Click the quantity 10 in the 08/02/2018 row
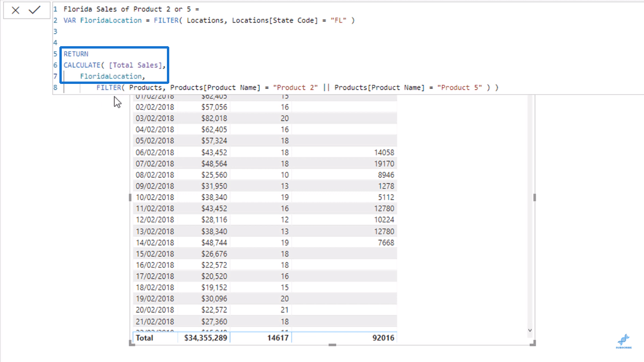This screenshot has width=644, height=362. click(x=284, y=175)
